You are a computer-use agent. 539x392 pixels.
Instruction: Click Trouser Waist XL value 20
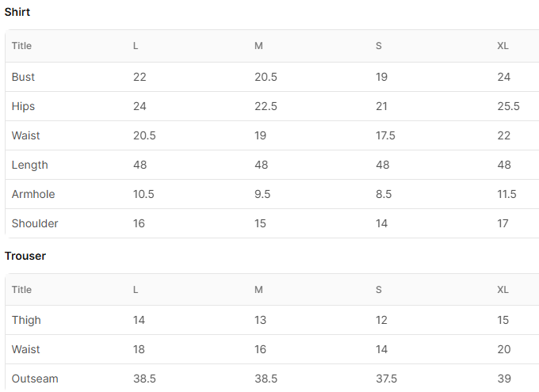pos(503,349)
